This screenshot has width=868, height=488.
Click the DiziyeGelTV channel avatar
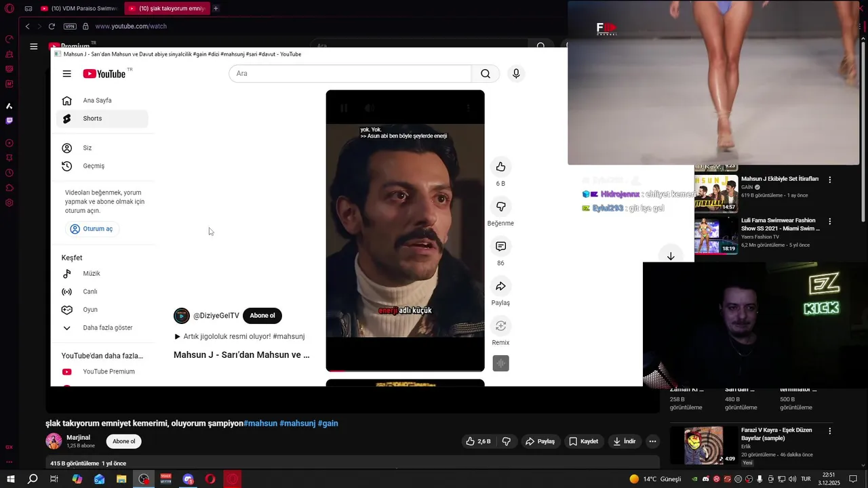coord(182,316)
